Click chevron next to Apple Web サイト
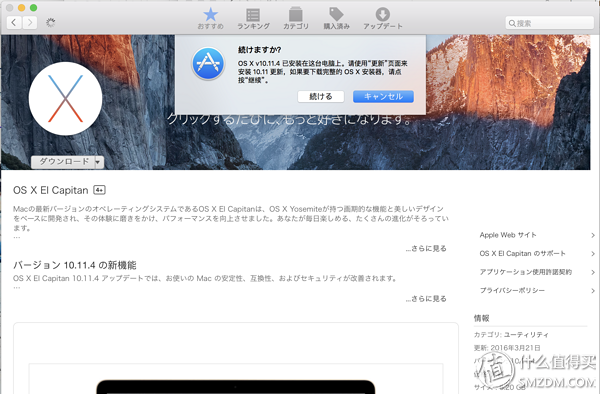Viewport: 600px width, 394px height. pos(593,235)
